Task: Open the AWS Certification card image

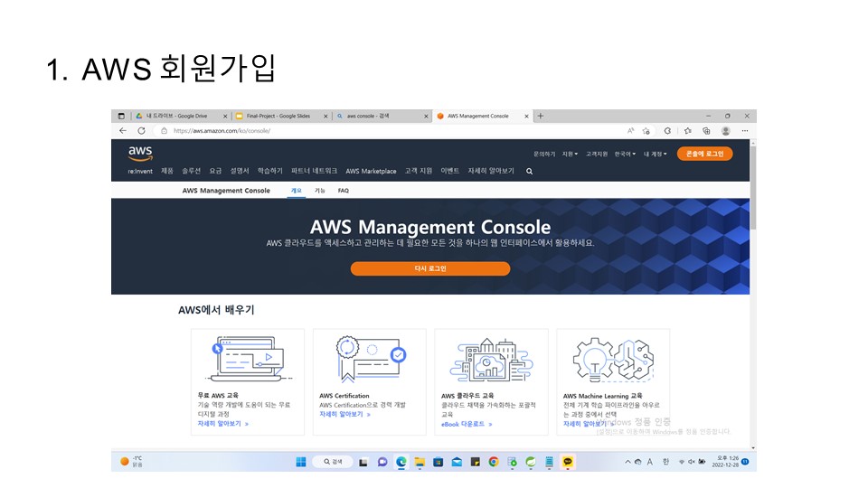Action: (370, 359)
